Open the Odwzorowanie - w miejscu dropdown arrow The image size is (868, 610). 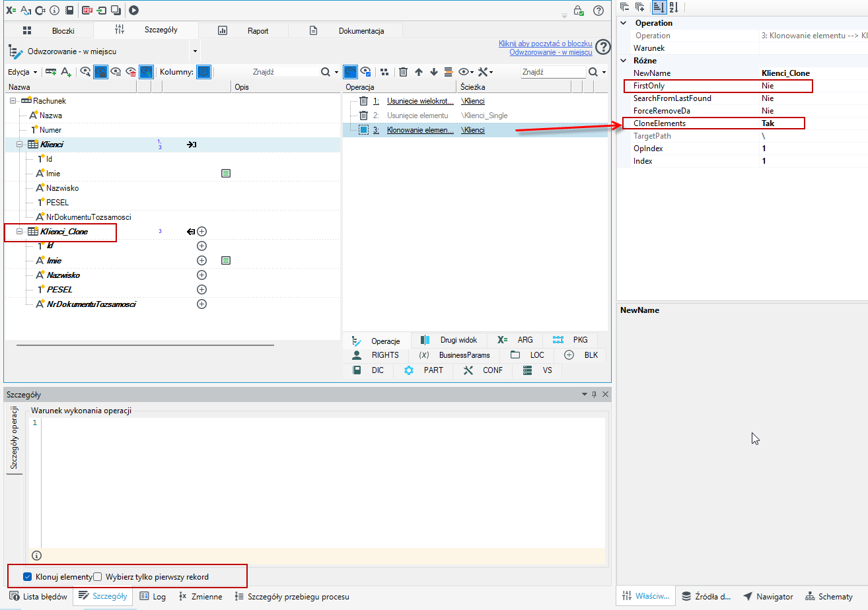point(195,51)
